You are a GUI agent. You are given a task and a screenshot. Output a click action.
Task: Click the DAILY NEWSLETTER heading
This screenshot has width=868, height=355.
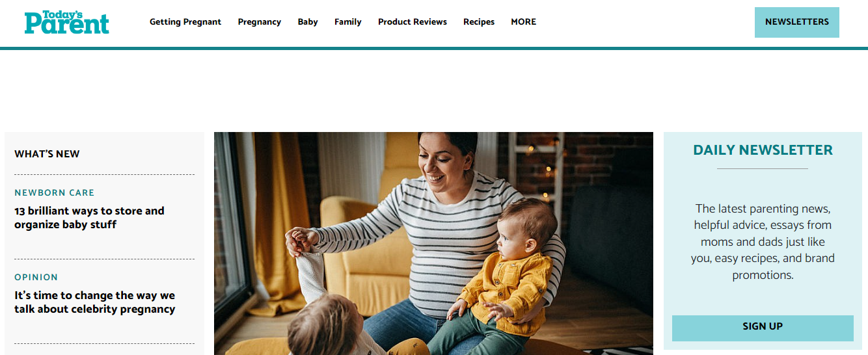point(763,150)
